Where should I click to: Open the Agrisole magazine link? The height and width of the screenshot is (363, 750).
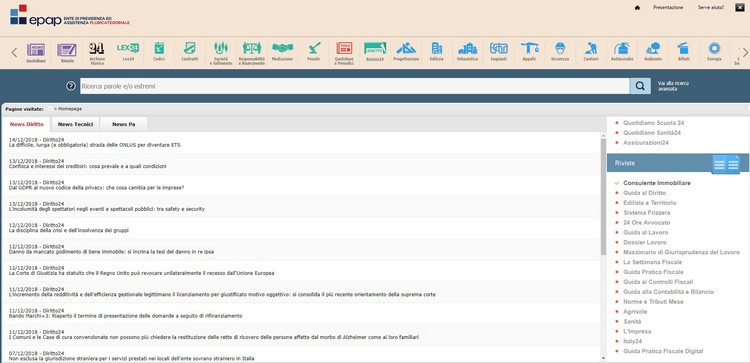[x=635, y=312]
